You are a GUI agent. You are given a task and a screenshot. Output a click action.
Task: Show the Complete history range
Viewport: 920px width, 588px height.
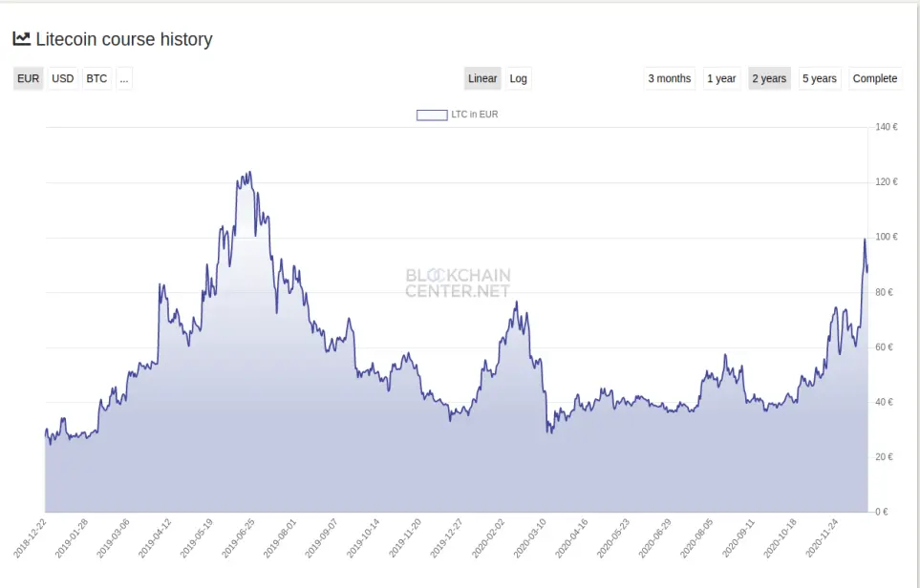tap(875, 78)
